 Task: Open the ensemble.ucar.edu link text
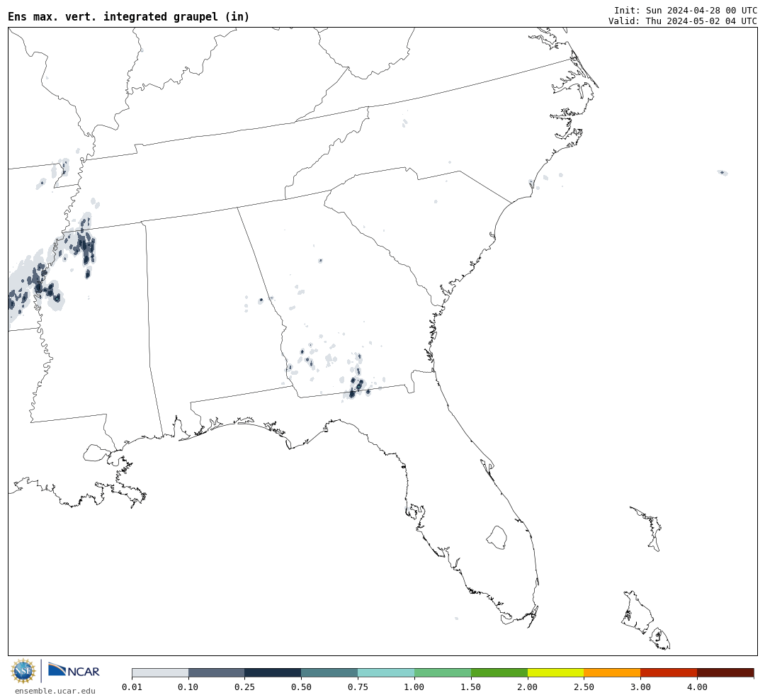click(55, 691)
